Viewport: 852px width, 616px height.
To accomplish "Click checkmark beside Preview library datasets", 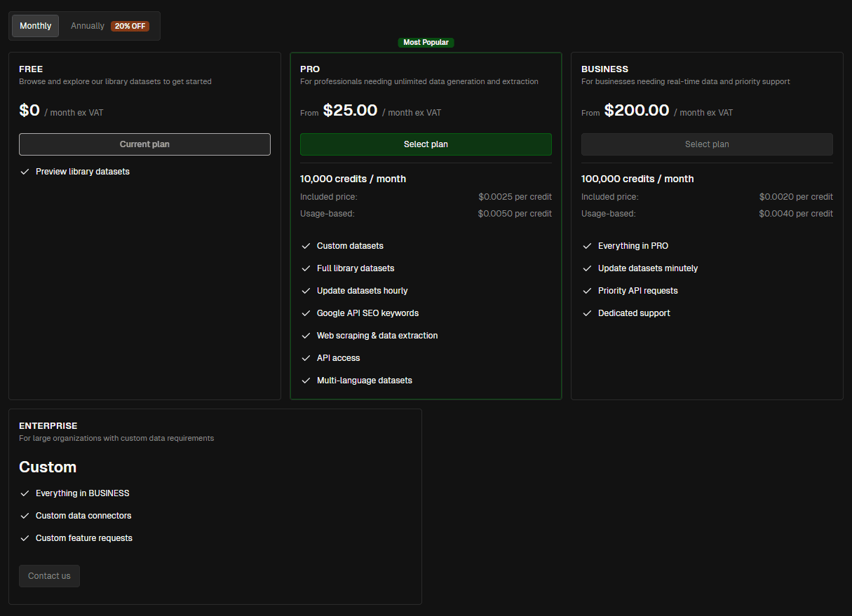I will tap(25, 172).
